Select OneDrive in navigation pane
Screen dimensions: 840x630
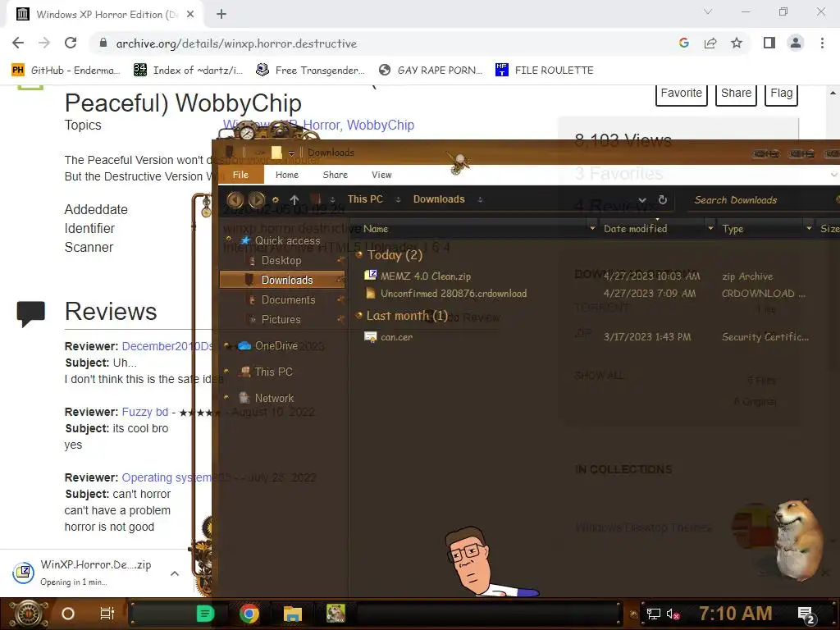click(276, 346)
